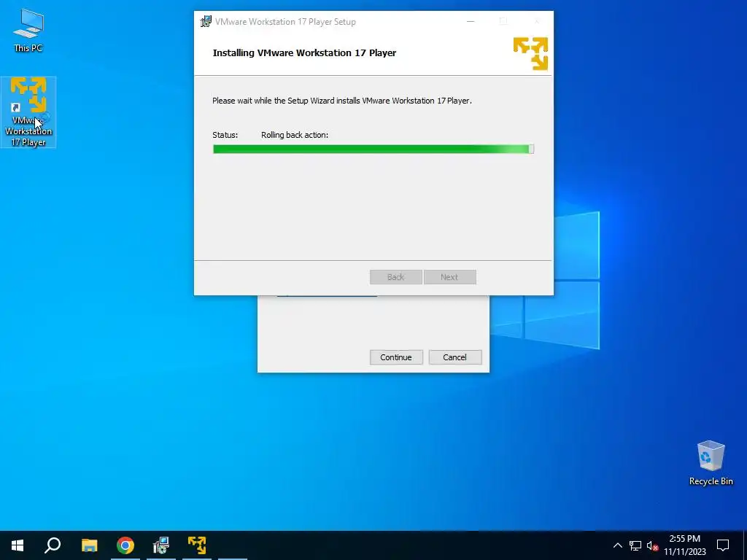The image size is (747, 560).
Task: Select the Recycle Bin desktop icon
Action: pyautogui.click(x=711, y=463)
